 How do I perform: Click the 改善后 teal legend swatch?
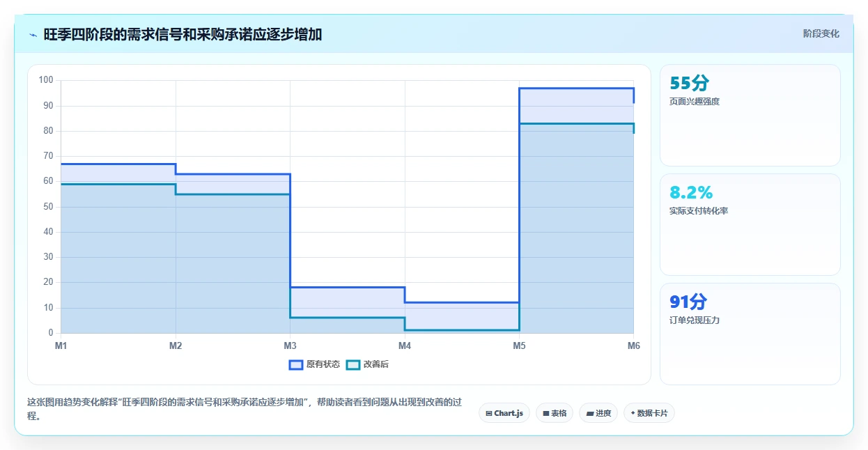353,364
